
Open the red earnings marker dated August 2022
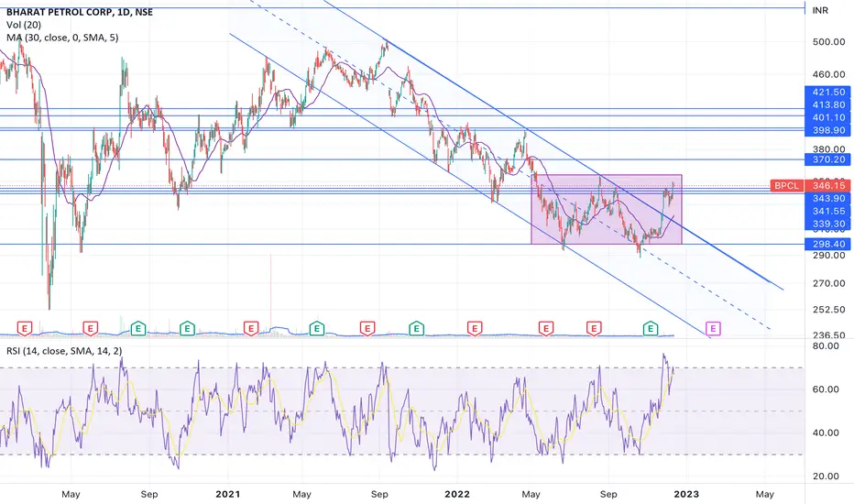tap(594, 329)
